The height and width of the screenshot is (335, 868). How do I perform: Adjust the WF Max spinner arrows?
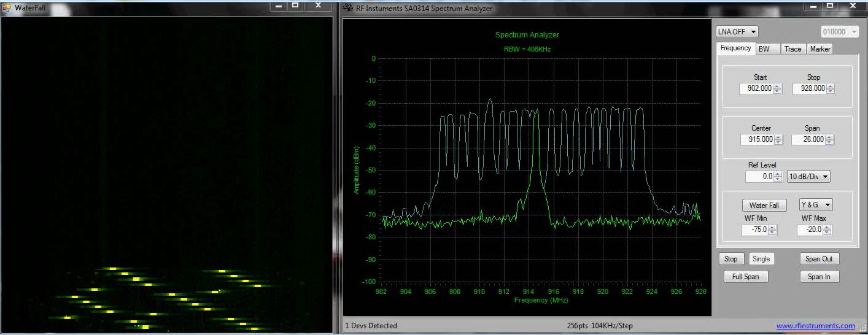pyautogui.click(x=827, y=230)
